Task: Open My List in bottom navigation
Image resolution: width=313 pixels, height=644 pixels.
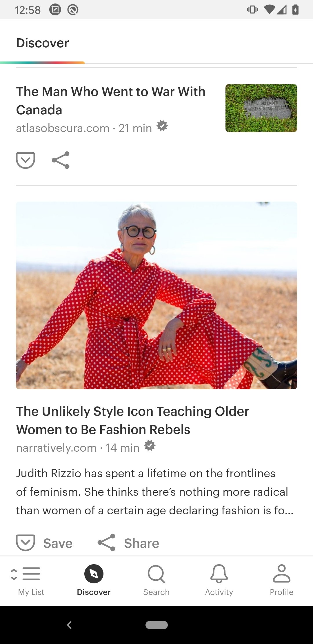Action: point(31,580)
